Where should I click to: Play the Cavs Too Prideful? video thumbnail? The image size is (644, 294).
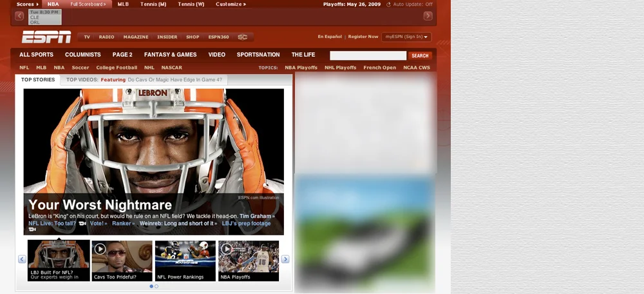point(122,260)
